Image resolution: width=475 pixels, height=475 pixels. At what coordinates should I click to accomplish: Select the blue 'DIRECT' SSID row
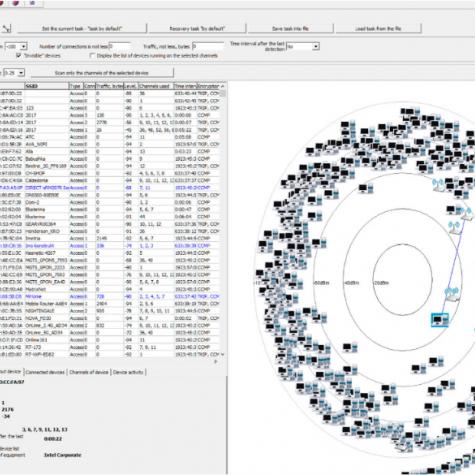point(110,188)
